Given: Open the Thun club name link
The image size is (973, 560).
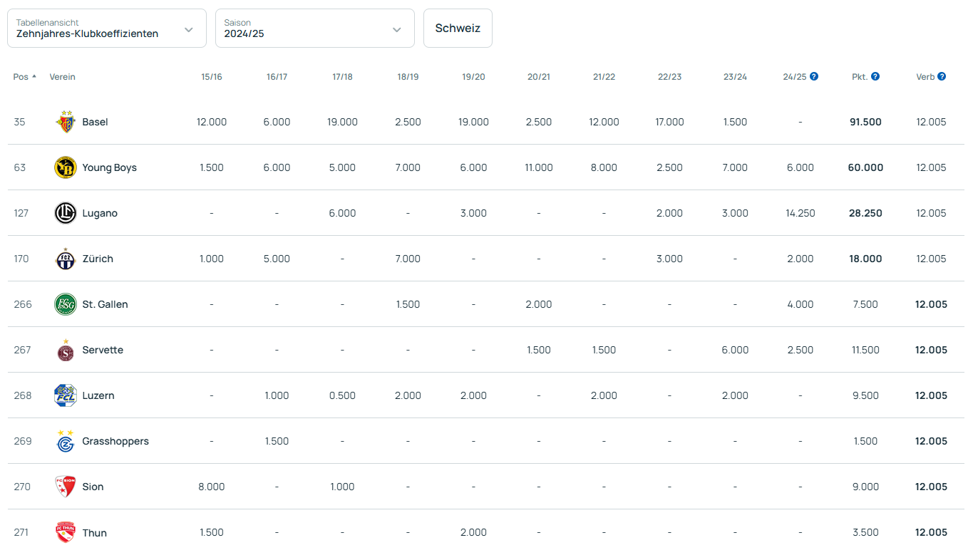Looking at the screenshot, I should click(94, 533).
